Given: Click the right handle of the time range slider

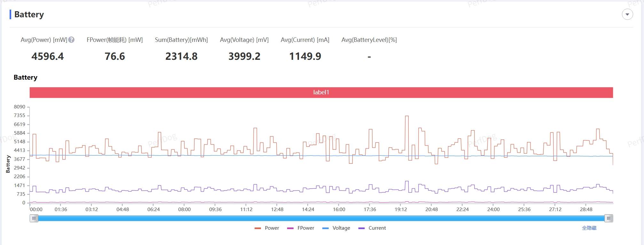Looking at the screenshot, I should pyautogui.click(x=609, y=218).
